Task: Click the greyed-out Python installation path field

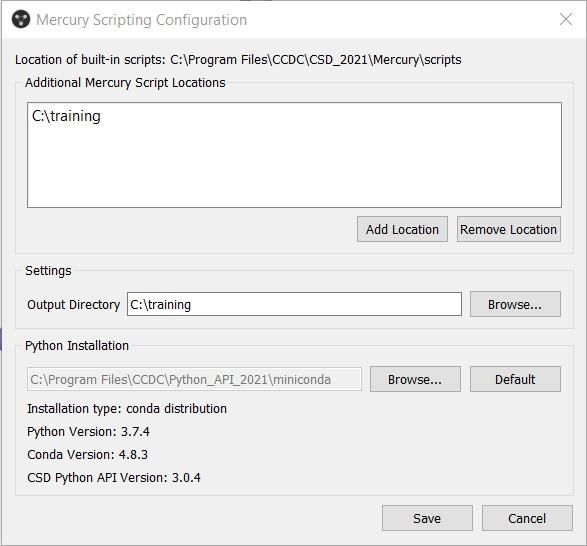Action: point(194,379)
